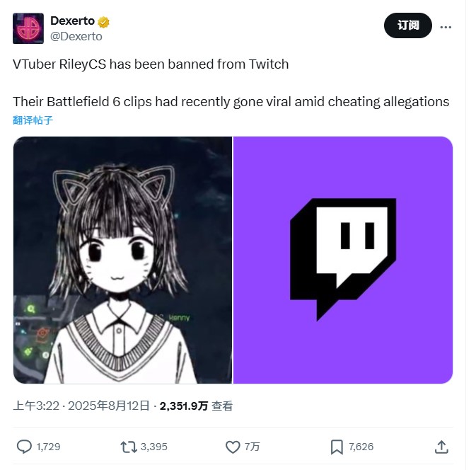Click the gold verified badge
The image size is (476, 470).
103,22
